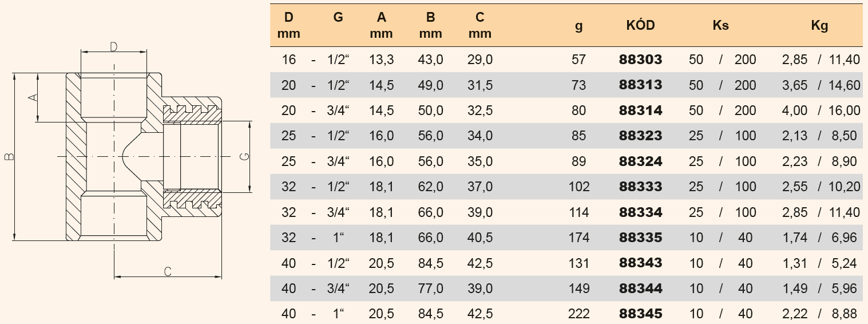Click the D mm table column header
Screen dimensions: 868x324
(288, 26)
